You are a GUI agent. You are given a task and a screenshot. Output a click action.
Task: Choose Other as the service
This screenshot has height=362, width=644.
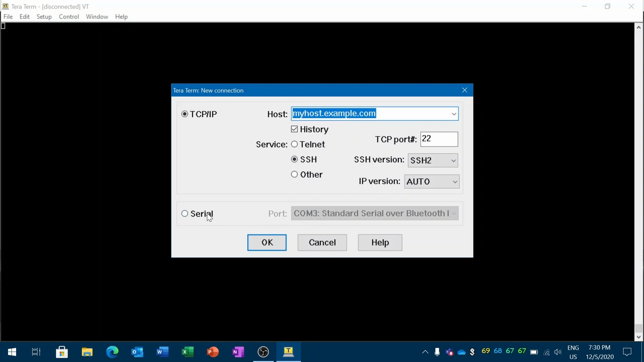[294, 174]
